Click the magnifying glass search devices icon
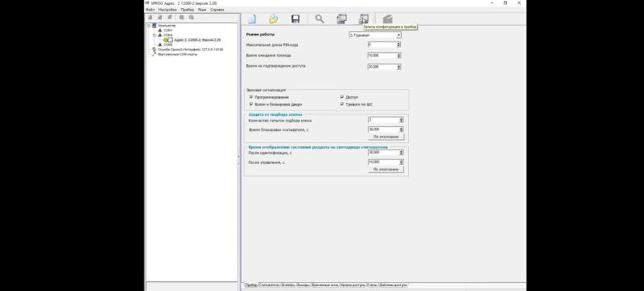This screenshot has width=644, height=291. (320, 18)
